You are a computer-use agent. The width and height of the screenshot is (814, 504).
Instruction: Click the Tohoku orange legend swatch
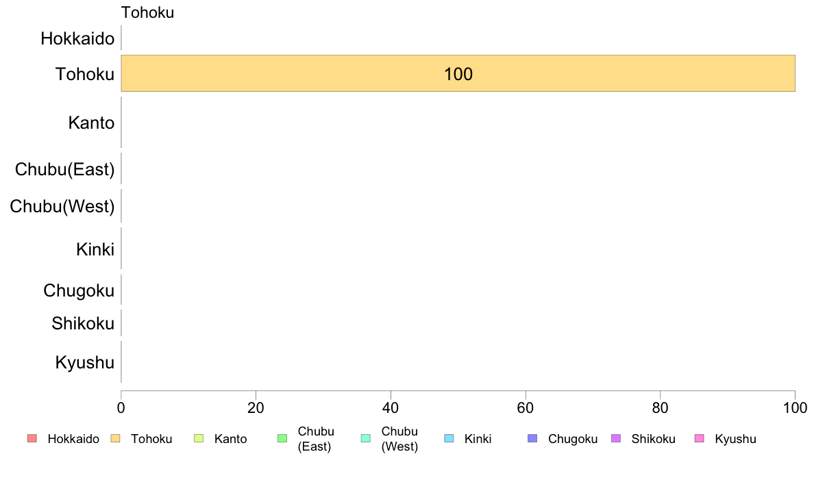(x=115, y=438)
